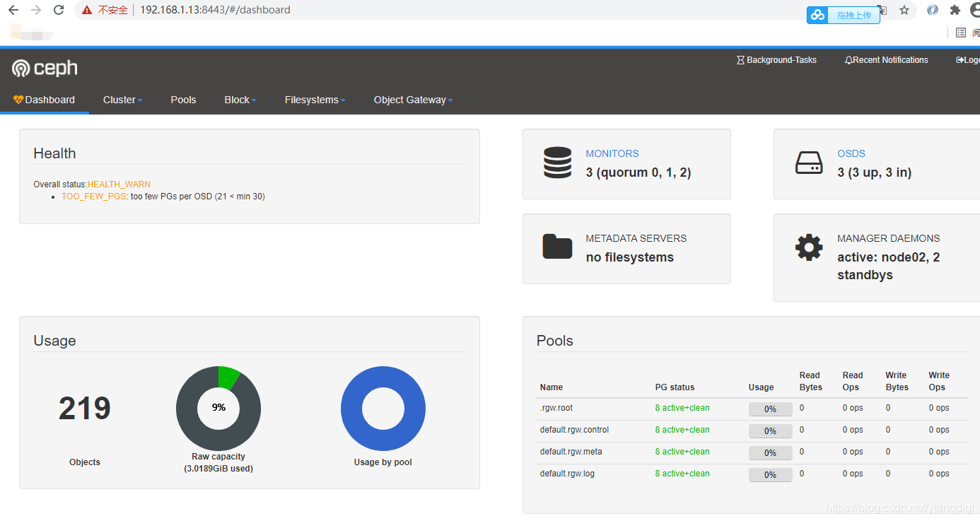The height and width of the screenshot is (521, 980).
Task: Click the browser address bar URL
Action: coord(215,10)
